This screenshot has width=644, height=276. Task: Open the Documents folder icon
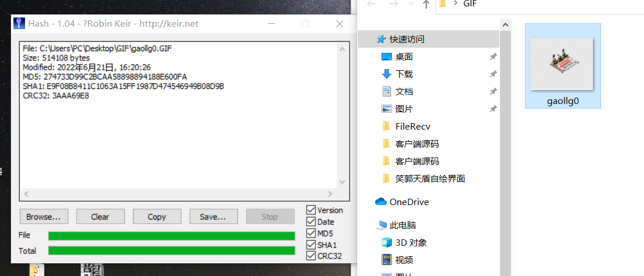tap(387, 91)
